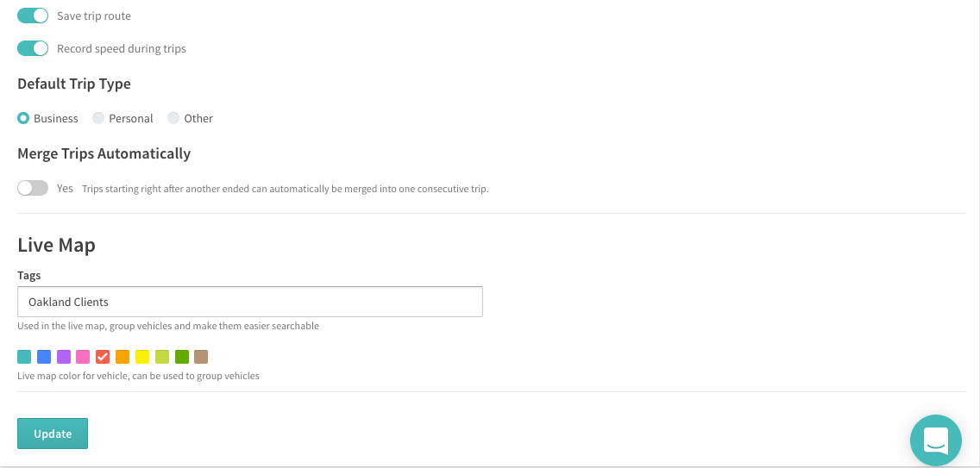Screen dimensions: 980x468
Task: Save changes with the Update button
Action: [x=53, y=434]
